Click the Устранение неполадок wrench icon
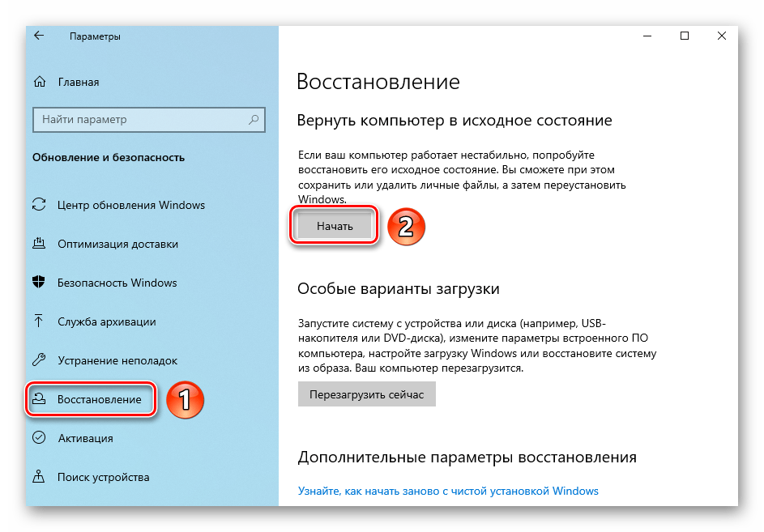Viewport: 764px width, 532px height. tap(39, 360)
